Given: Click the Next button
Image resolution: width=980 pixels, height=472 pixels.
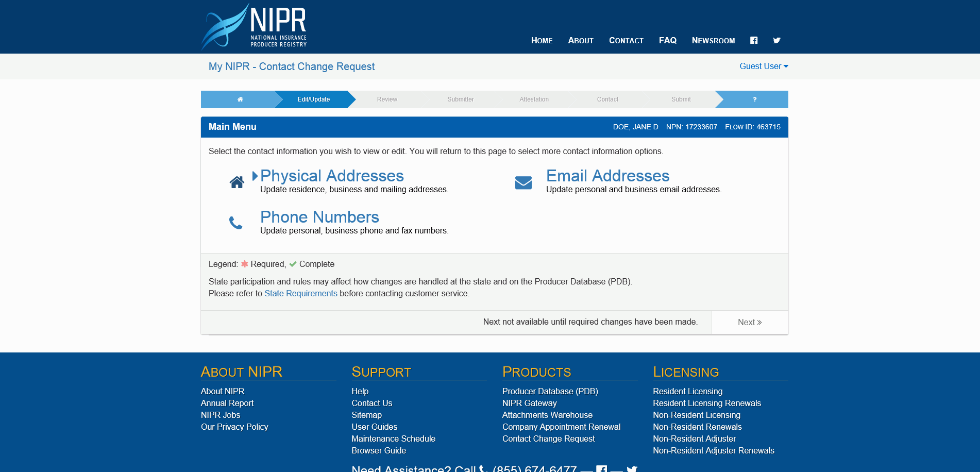Looking at the screenshot, I should (x=750, y=322).
